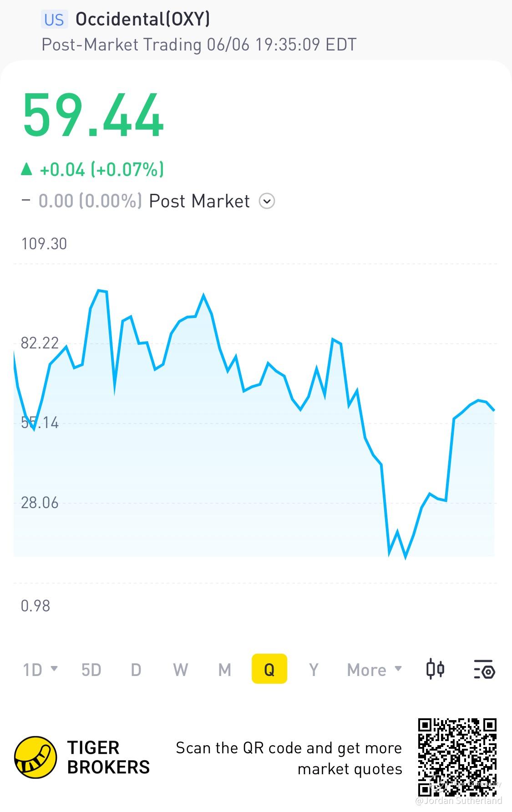Tap the 59.44 current price

click(93, 115)
